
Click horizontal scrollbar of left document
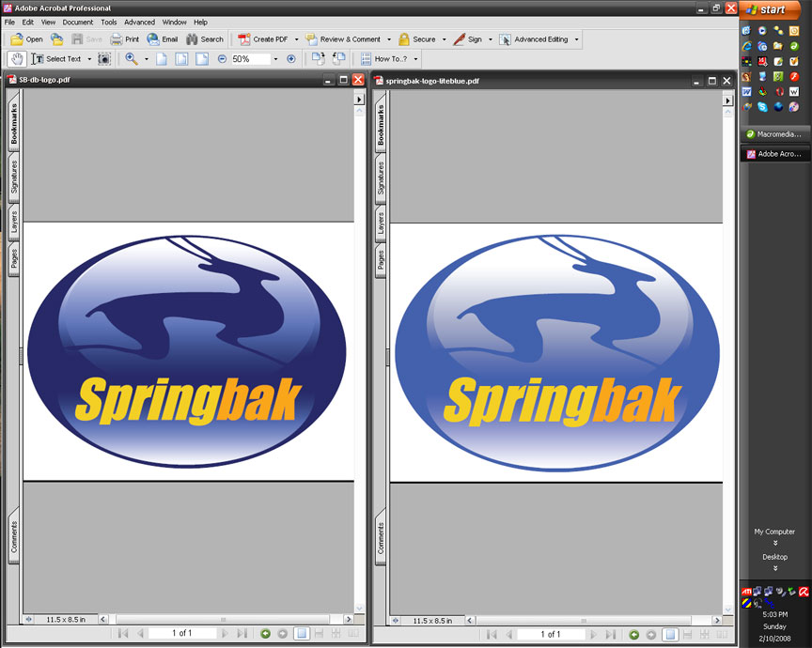tap(222, 620)
